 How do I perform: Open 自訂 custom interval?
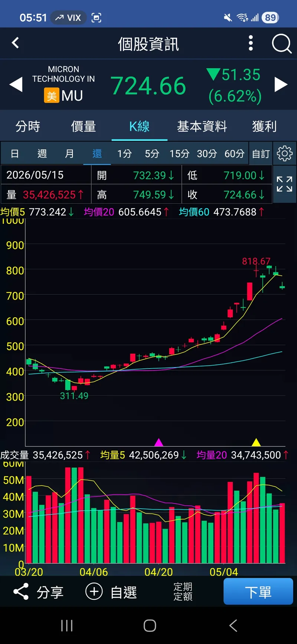[x=261, y=153]
